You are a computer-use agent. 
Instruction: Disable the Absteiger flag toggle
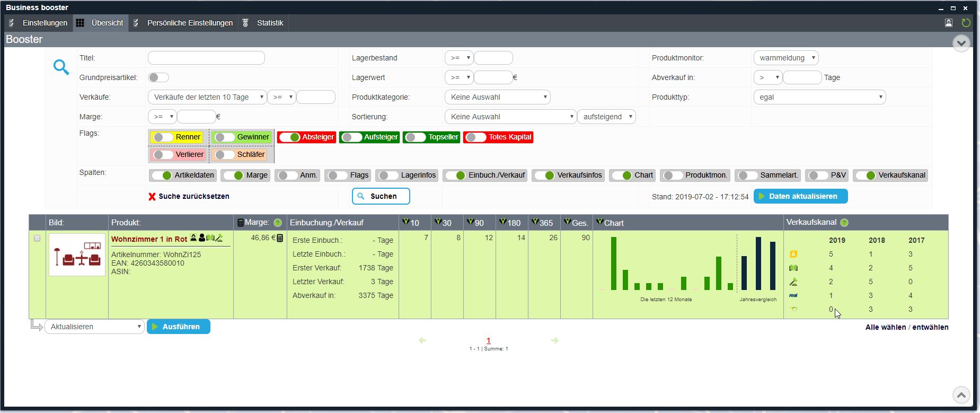tap(290, 137)
